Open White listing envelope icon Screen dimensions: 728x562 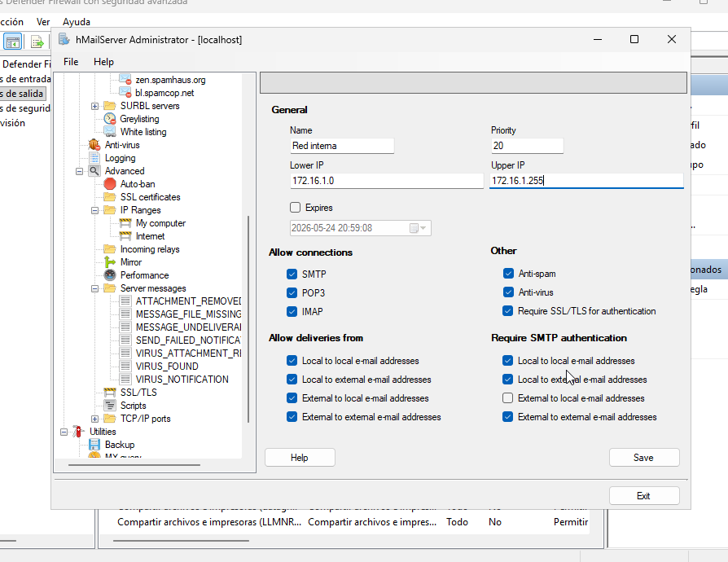pos(110,131)
